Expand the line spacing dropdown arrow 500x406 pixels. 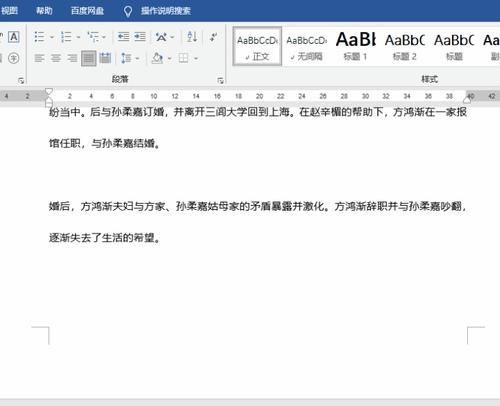point(137,59)
